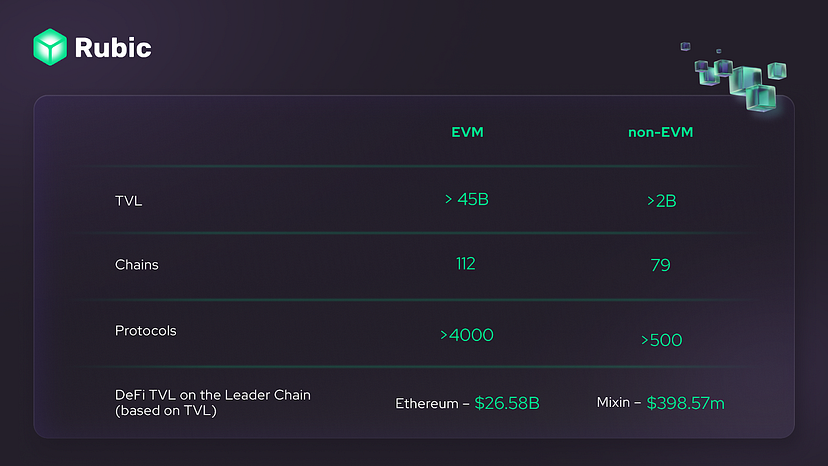
Task: Click the $398.57m Mixin TVL figure
Action: 685,403
